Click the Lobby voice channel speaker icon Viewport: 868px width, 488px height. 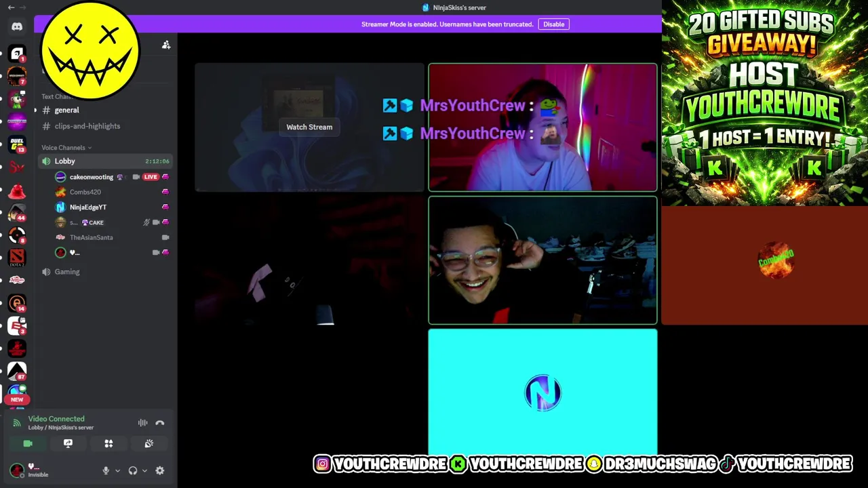coord(46,161)
